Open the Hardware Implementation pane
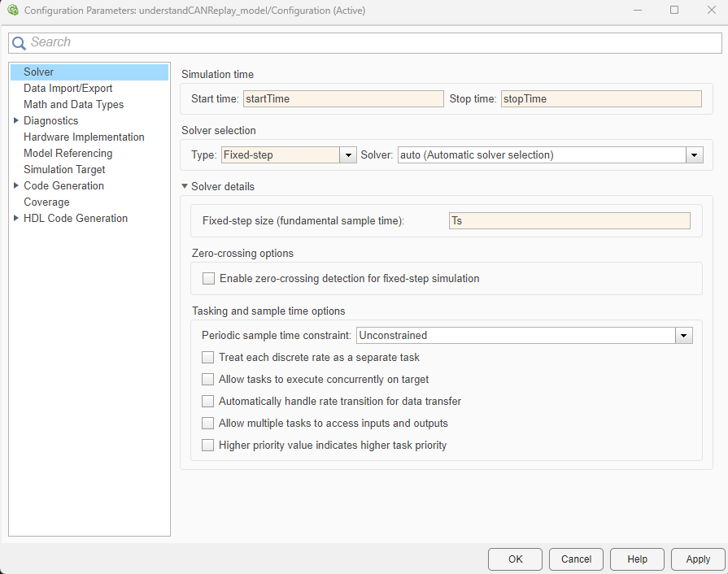This screenshot has width=728, height=574. tap(84, 137)
